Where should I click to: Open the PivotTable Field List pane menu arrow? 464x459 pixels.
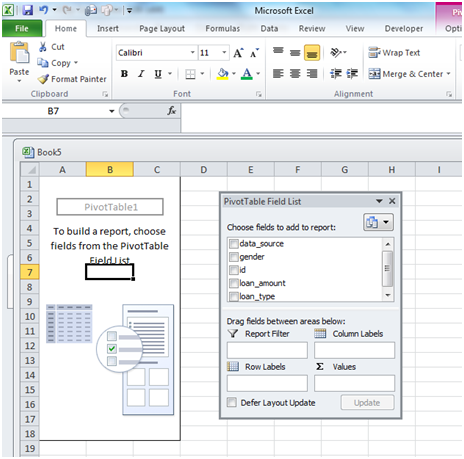point(379,201)
